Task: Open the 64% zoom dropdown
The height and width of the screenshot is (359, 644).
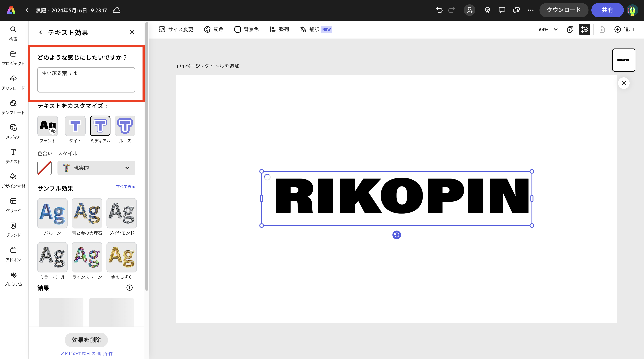Action: [548, 30]
